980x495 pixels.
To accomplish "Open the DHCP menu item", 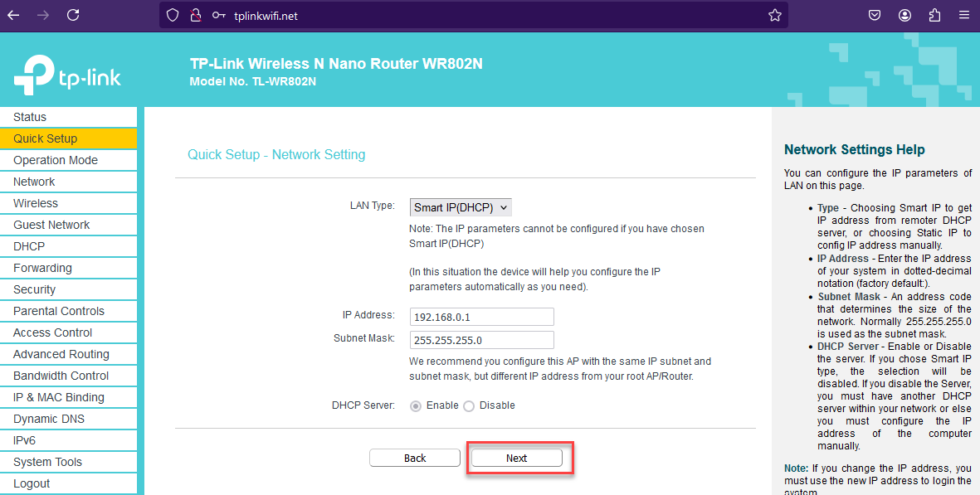I will click(x=68, y=246).
